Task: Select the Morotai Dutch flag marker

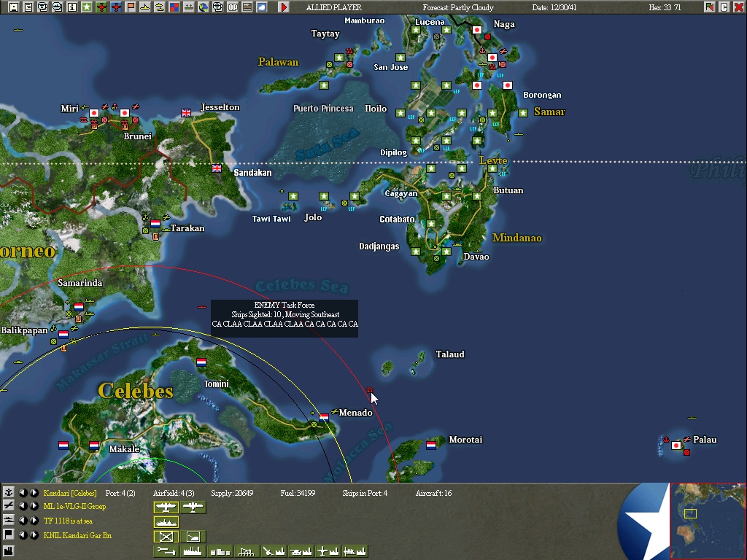Action: (x=431, y=446)
